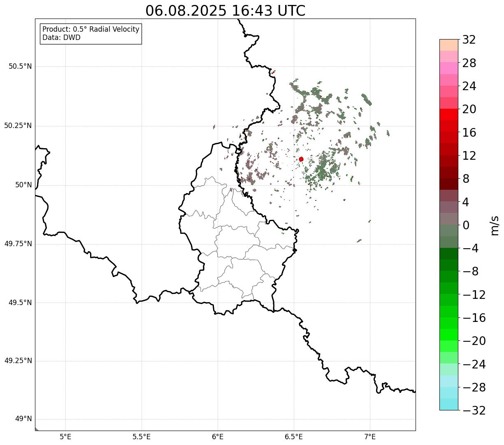
Task: Click the '50.5°N' latitude label
Action: 20,66
